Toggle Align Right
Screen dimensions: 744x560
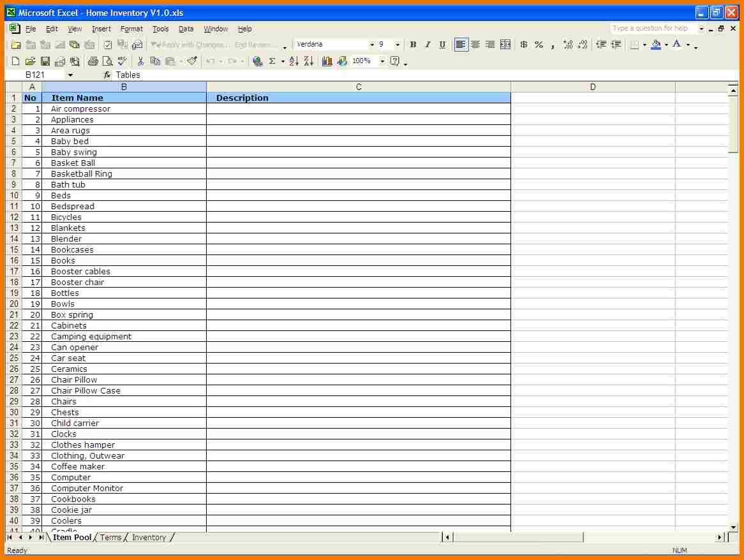(490, 45)
